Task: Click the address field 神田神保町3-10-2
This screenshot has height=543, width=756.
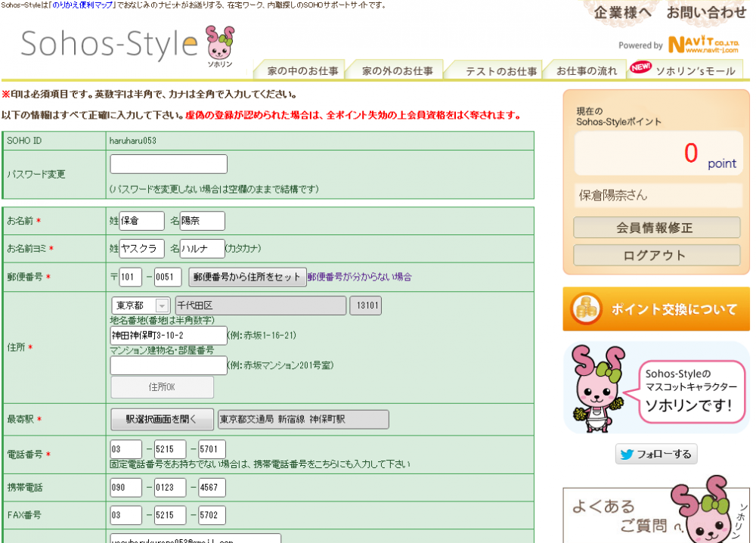Action: [x=169, y=336]
